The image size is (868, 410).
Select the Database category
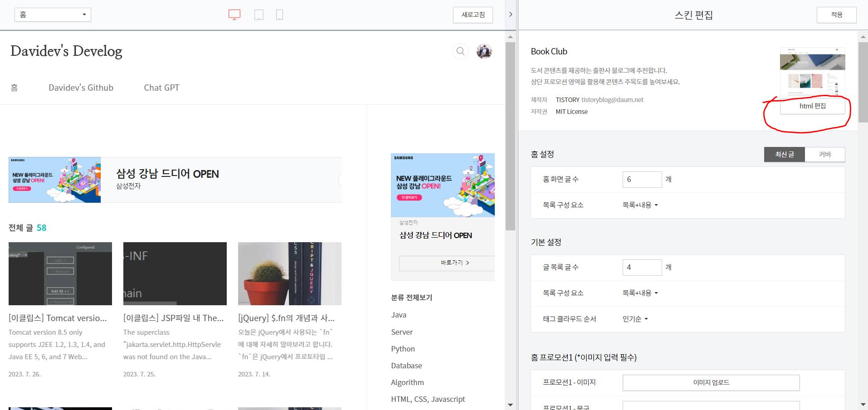(406, 366)
